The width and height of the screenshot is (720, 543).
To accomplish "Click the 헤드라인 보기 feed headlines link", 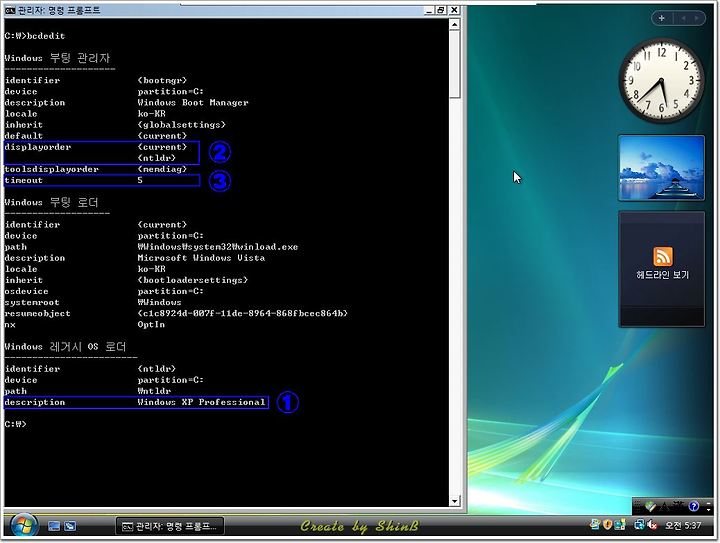I will (662, 275).
